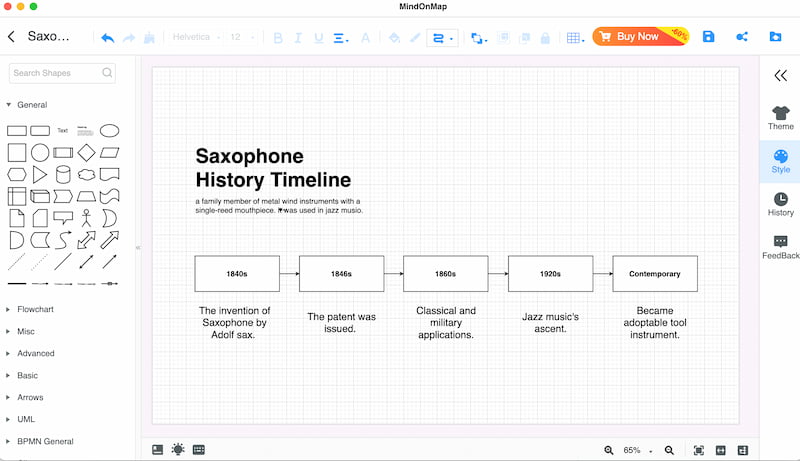Select the "Jazz music's ascent." text
Viewport: 800px width, 461px height.
coord(551,323)
